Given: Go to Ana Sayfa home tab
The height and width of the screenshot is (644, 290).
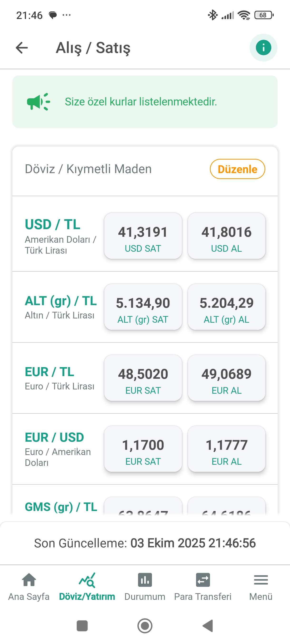Looking at the screenshot, I should (x=29, y=586).
